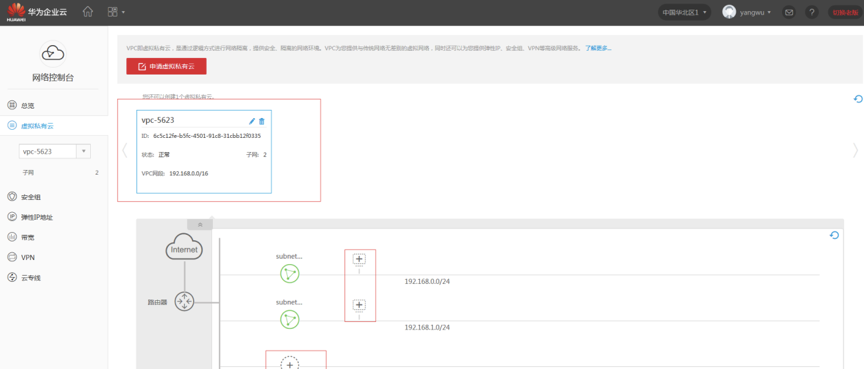Click the help question mark icon
The width and height of the screenshot is (864, 369).
(811, 12)
